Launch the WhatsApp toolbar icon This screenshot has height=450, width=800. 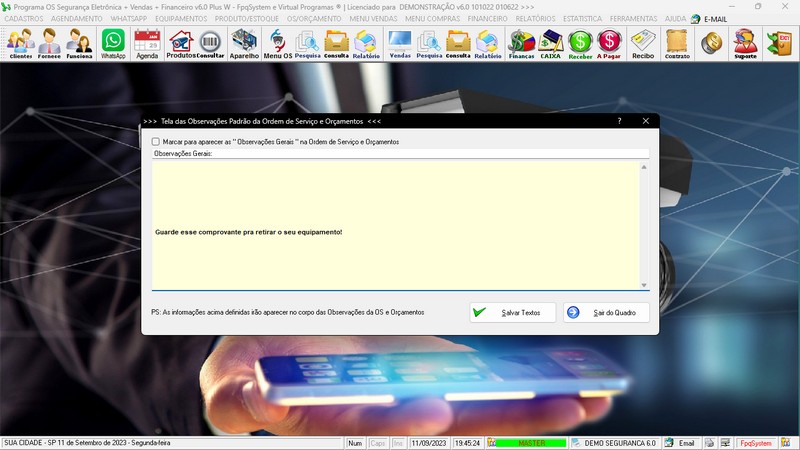click(113, 43)
